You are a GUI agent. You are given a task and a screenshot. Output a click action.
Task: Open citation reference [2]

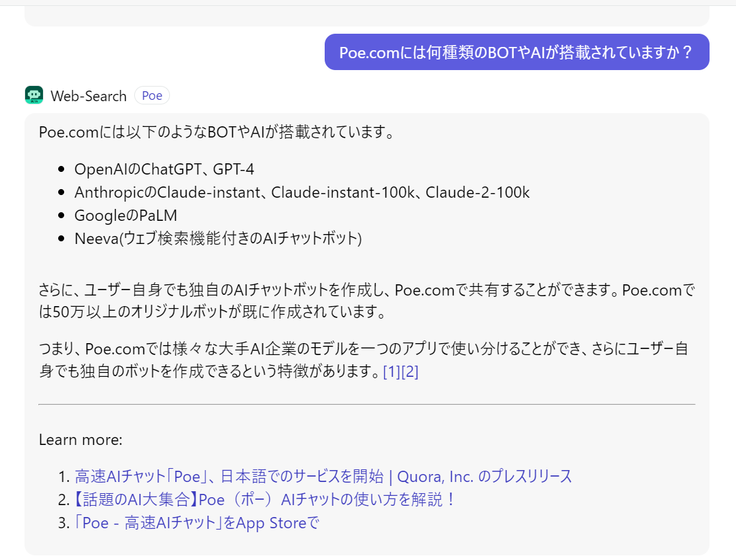(x=410, y=372)
